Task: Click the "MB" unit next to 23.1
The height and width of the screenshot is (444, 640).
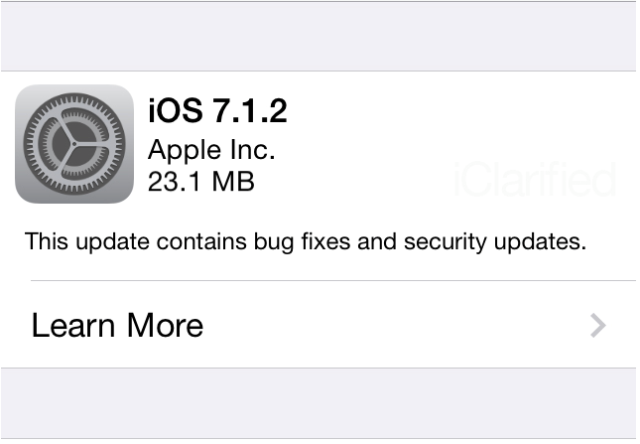Action: pos(233,181)
